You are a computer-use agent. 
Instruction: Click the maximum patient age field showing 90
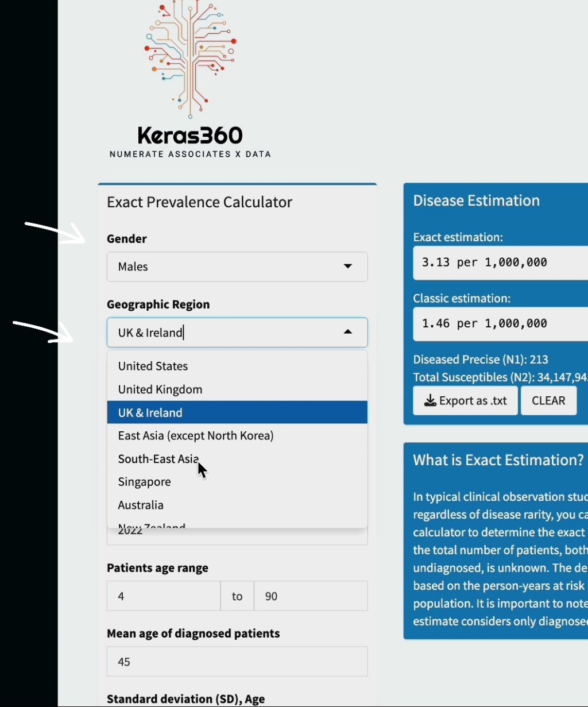coord(310,596)
